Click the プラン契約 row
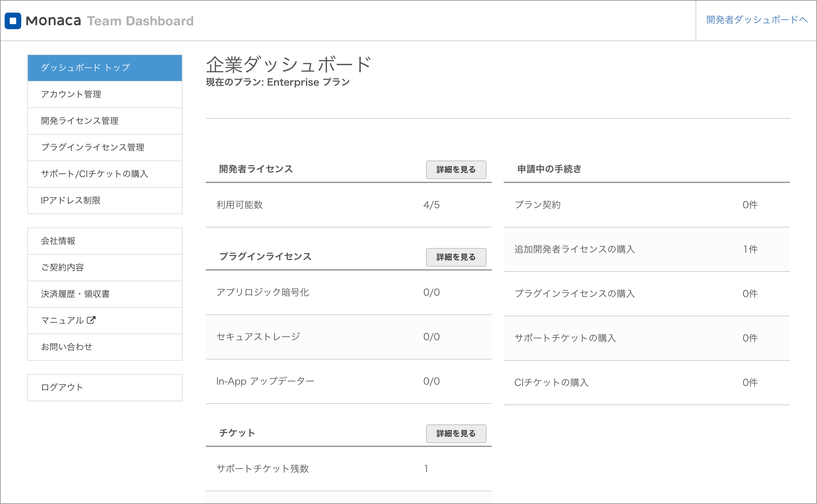 coord(646,205)
